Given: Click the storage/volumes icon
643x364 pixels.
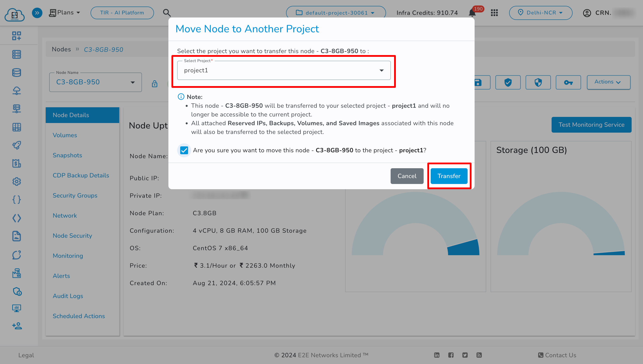Looking at the screenshot, I should [x=16, y=72].
